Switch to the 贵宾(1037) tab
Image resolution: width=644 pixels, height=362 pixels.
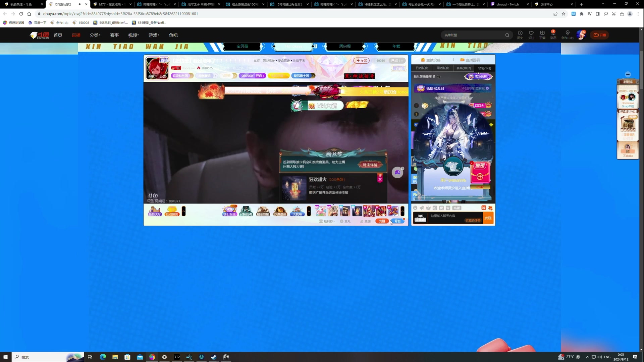pos(463,68)
